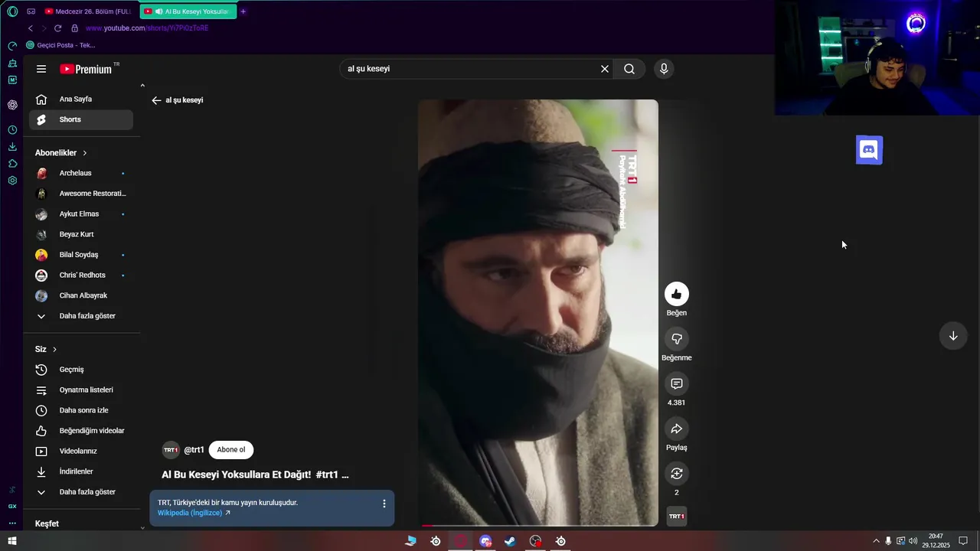The width and height of the screenshot is (980, 551).
Task: Click the magnifier search button
Action: [629, 69]
